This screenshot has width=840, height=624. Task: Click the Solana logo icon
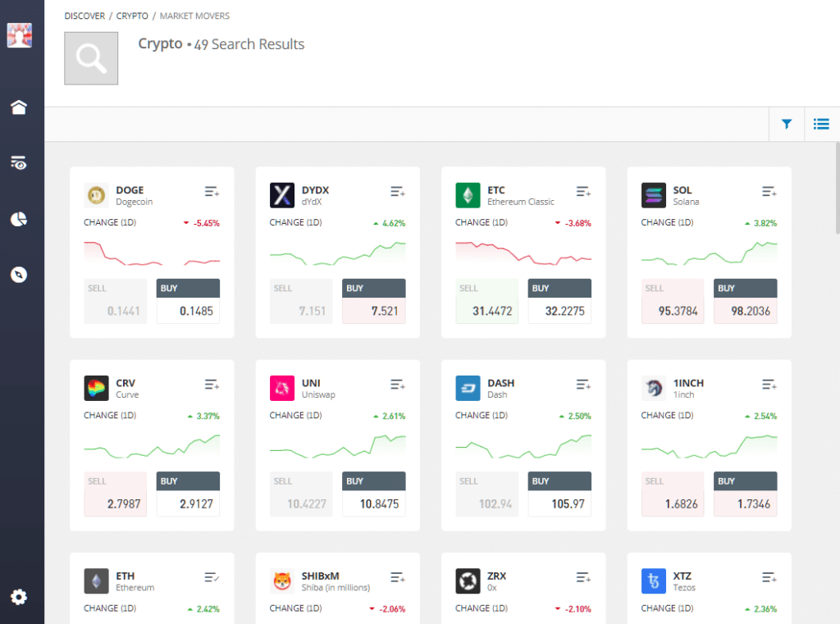tap(654, 195)
